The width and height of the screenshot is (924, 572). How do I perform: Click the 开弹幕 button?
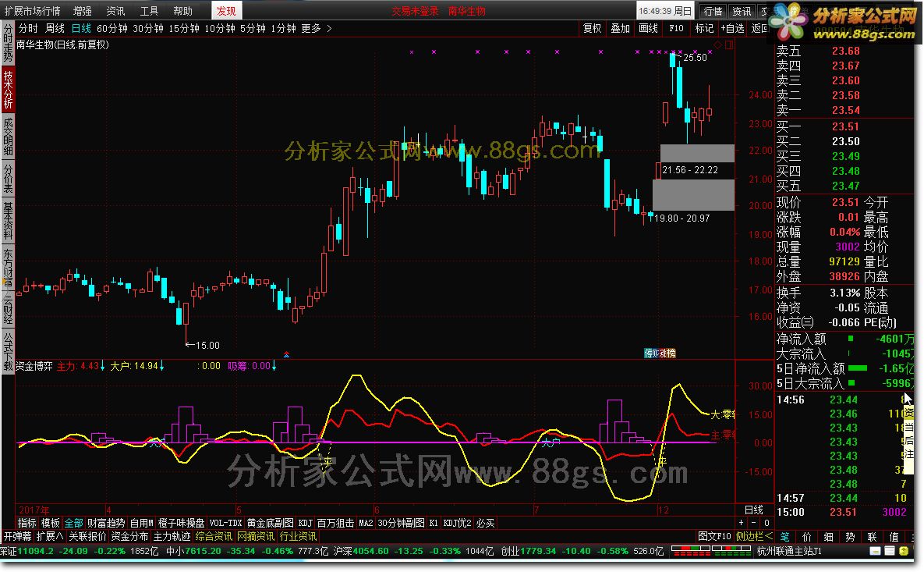coord(18,537)
